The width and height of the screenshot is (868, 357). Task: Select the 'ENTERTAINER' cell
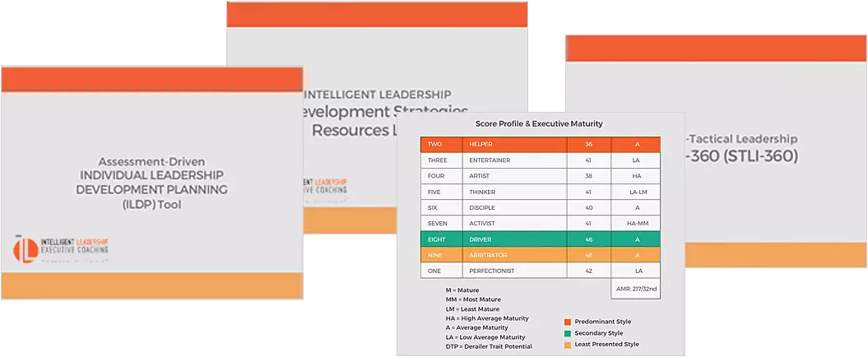tap(514, 160)
